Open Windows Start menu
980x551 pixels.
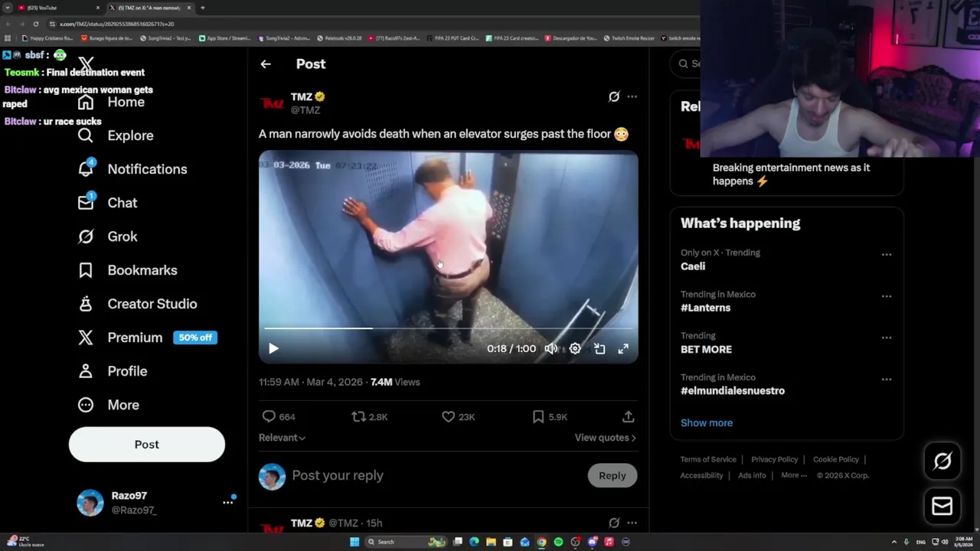[x=354, y=542]
